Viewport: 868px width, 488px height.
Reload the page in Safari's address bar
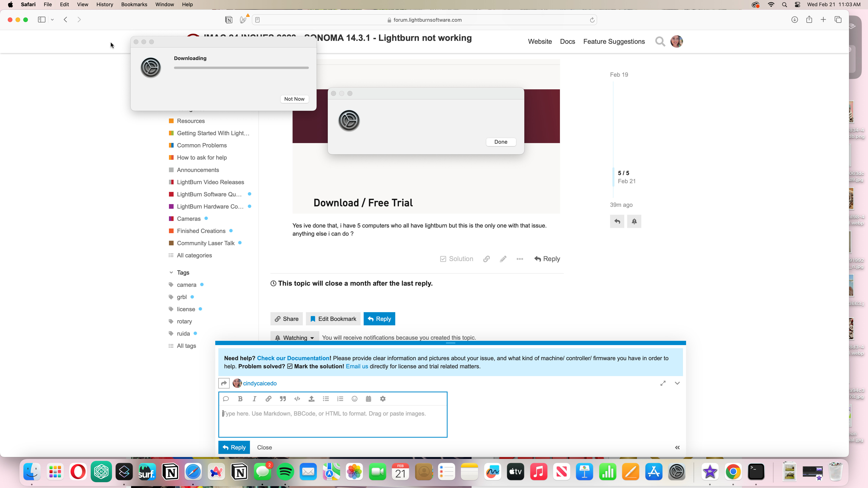click(x=592, y=20)
